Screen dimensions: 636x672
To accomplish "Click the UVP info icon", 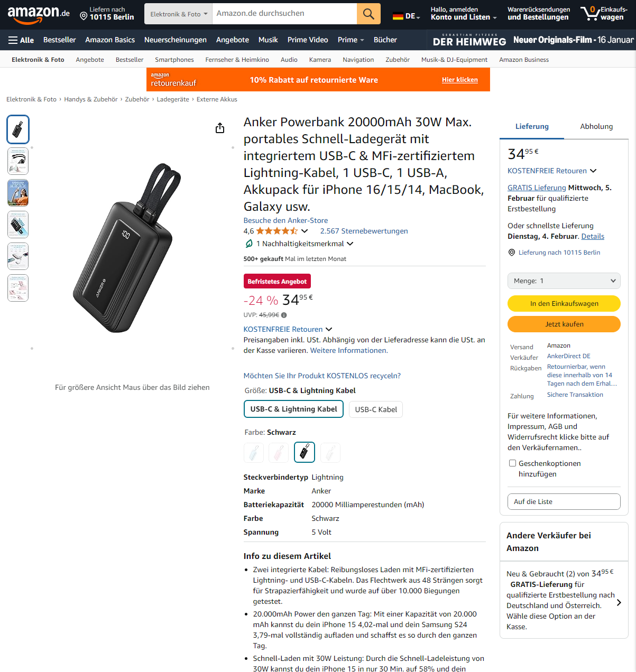I will (x=284, y=315).
